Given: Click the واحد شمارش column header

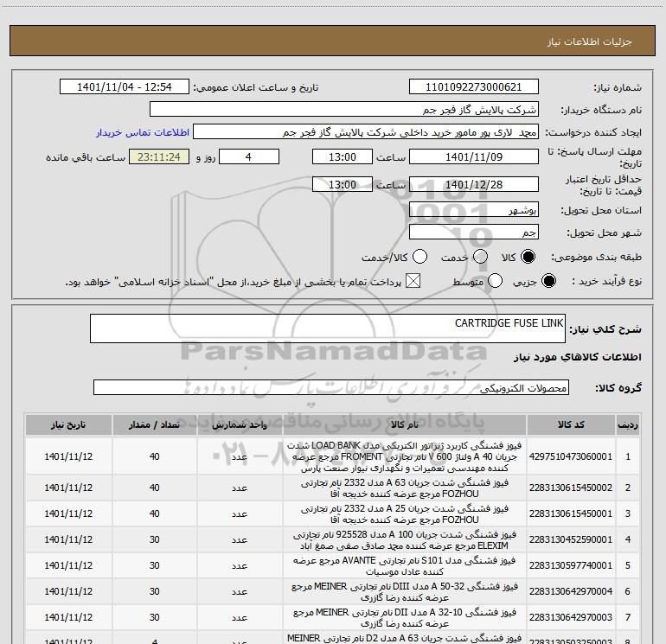Looking at the screenshot, I should (x=240, y=425).
